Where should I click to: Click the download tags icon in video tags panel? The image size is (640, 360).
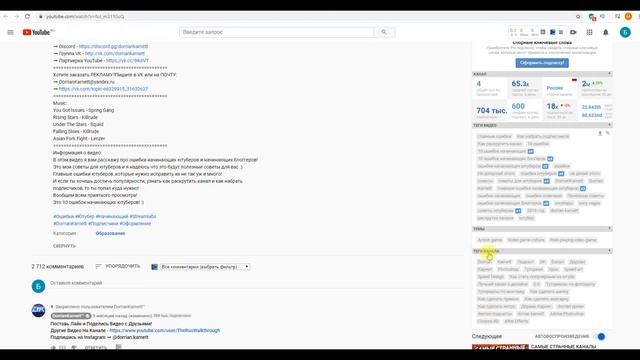click(x=600, y=133)
